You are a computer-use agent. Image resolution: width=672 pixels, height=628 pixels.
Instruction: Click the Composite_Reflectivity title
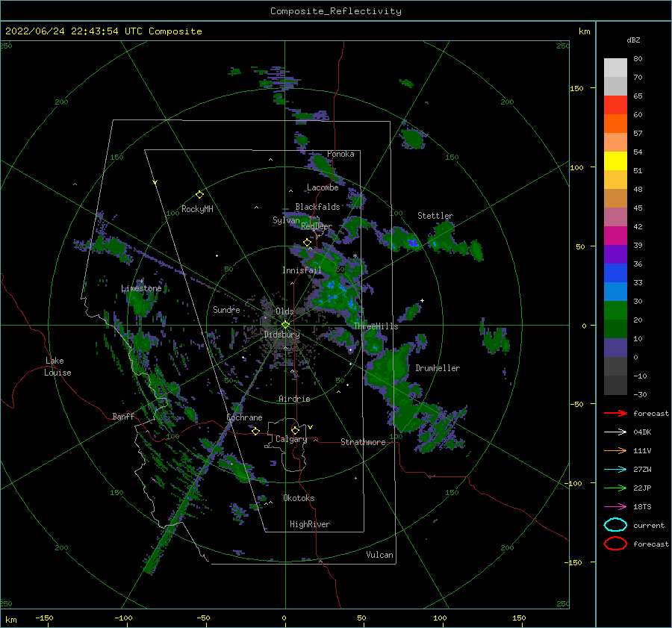click(x=336, y=11)
